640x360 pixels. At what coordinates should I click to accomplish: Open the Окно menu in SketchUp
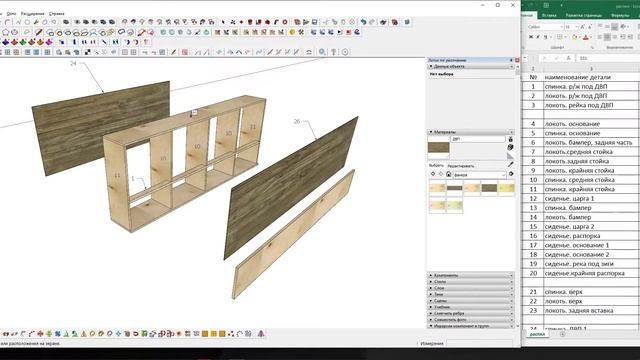[x=11, y=13]
